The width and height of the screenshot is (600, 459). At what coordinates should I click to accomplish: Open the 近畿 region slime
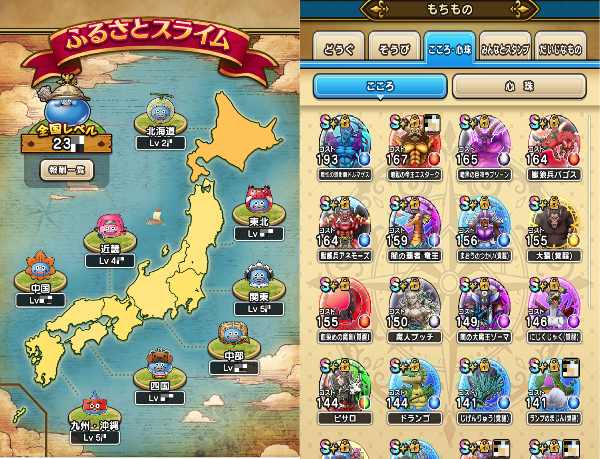pyautogui.click(x=110, y=229)
